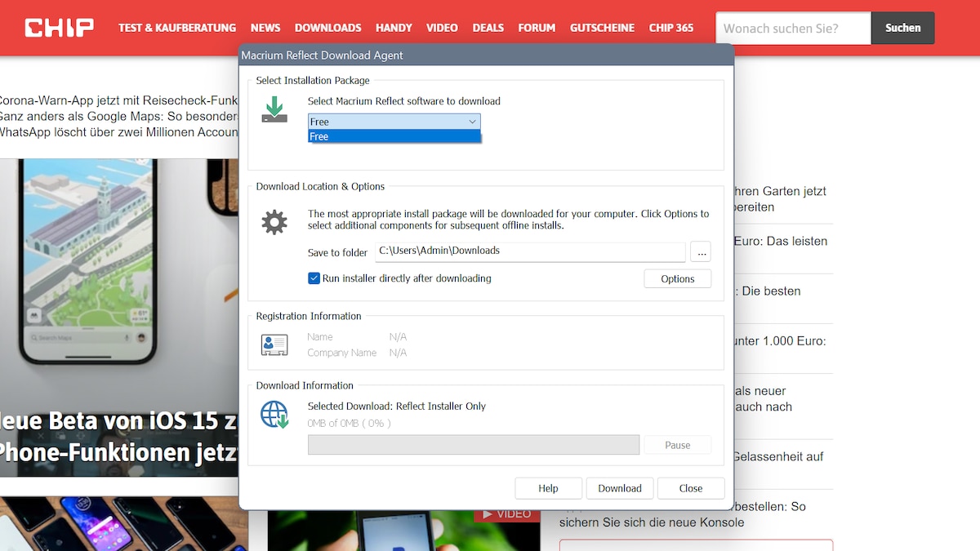Click the ID card icon in Registration Information
980x551 pixels.
pyautogui.click(x=274, y=344)
